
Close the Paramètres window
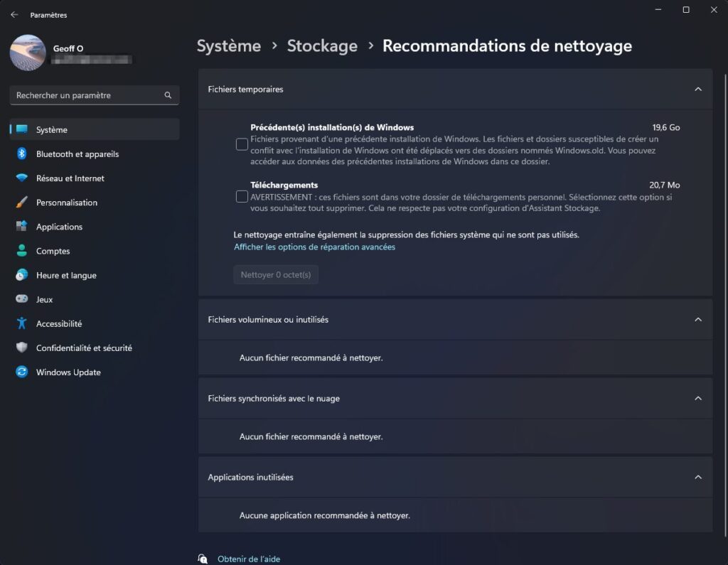(x=714, y=10)
